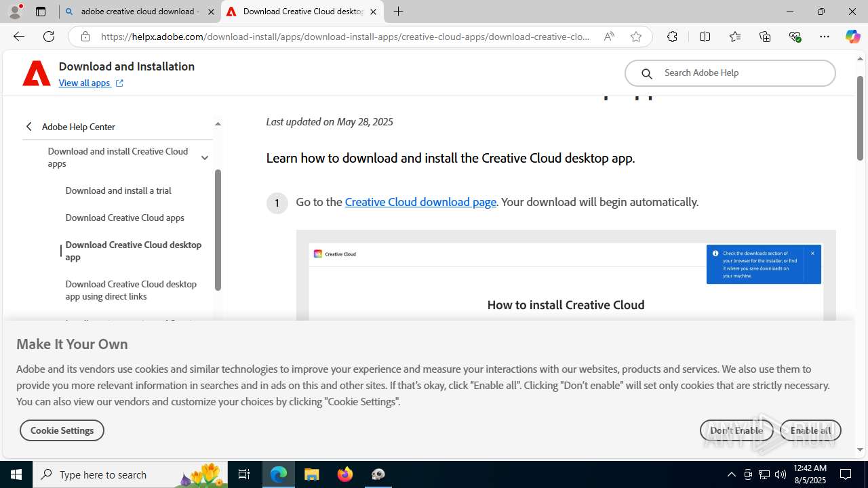Viewport: 868px width, 488px height.
Task: Toggle split screen view icon
Action: tap(705, 37)
